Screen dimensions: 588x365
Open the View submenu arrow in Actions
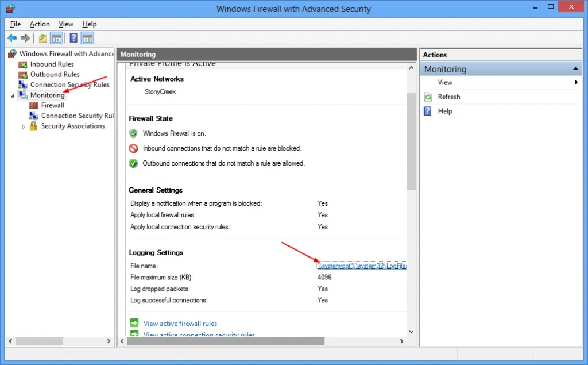(576, 83)
